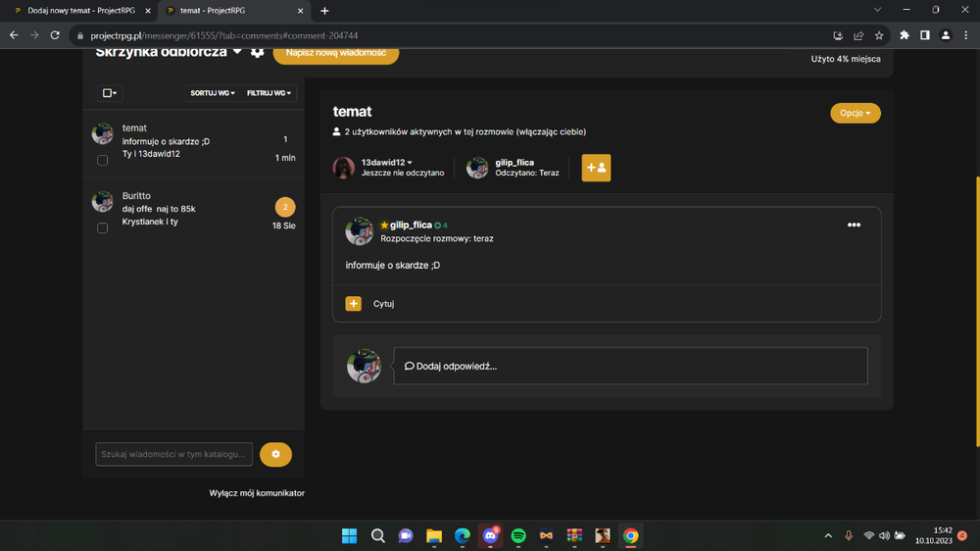Screen dimensions: 980x551
Task: Open Discord from taskbar
Action: 490,536
